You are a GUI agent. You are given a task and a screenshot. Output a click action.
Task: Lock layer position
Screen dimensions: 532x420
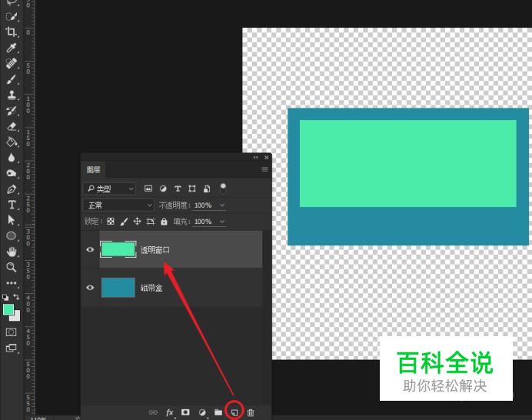coord(137,222)
